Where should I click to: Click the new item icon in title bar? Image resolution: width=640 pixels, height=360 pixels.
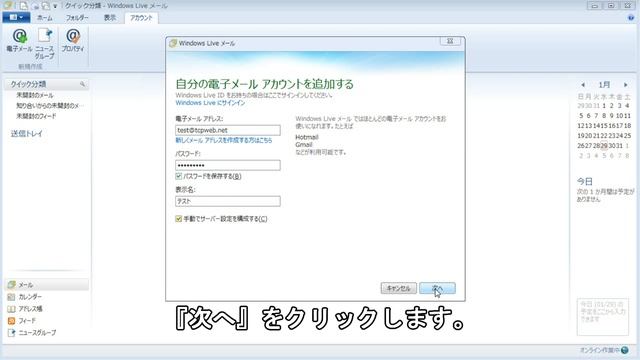click(x=24, y=6)
